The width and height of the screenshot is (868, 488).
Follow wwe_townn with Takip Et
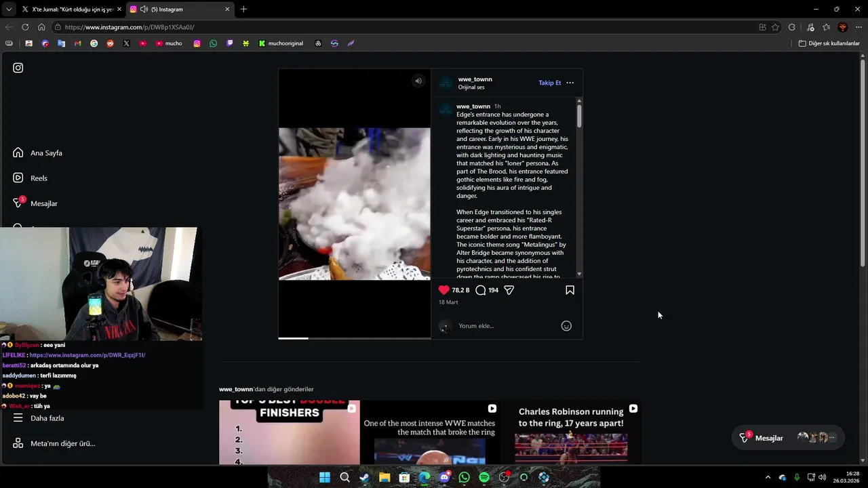(x=550, y=83)
